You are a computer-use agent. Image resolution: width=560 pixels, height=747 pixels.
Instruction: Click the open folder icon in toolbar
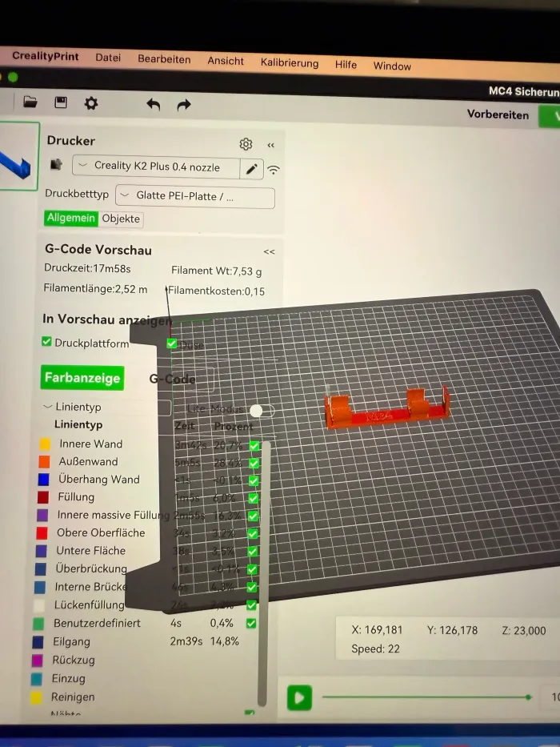[x=30, y=102]
